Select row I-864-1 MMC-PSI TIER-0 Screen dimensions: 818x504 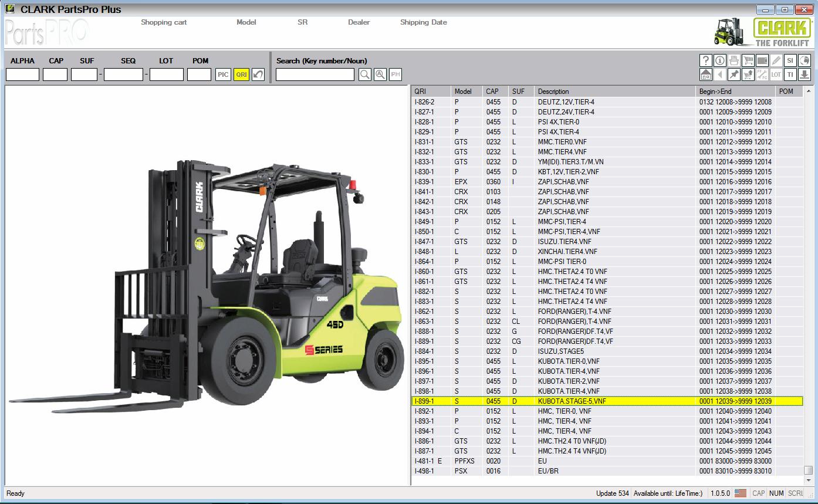(607, 262)
